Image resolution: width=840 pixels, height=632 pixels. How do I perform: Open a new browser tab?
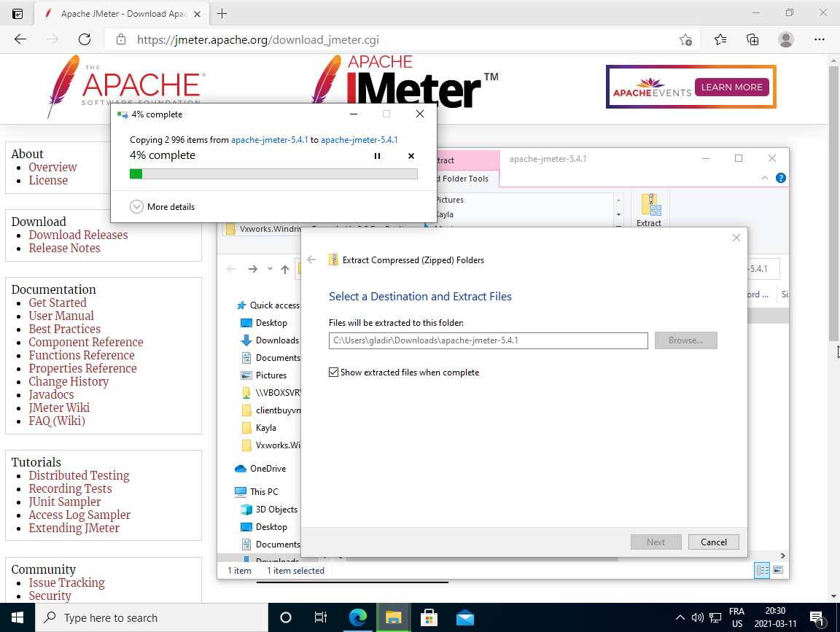coord(222,14)
